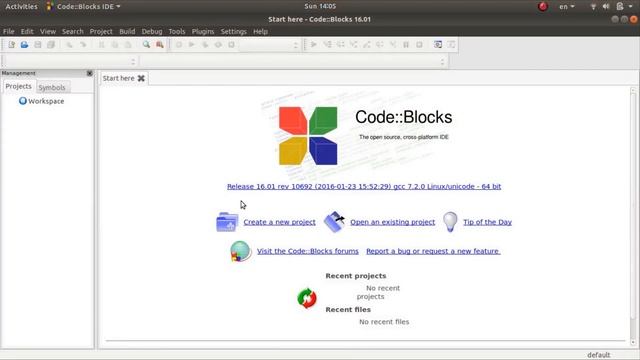This screenshot has height=360, width=640.
Task: Open the Build menu
Action: click(x=127, y=31)
